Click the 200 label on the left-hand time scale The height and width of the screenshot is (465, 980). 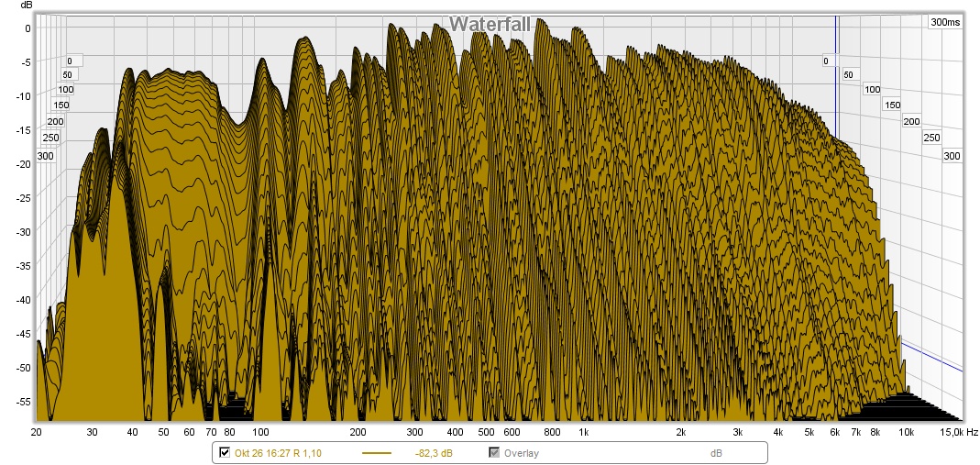point(55,121)
